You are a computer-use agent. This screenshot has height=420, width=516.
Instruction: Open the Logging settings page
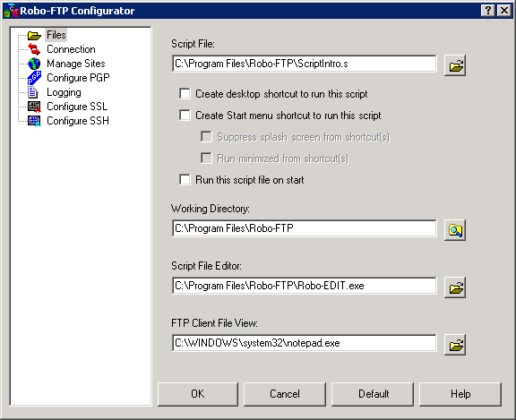(x=64, y=92)
